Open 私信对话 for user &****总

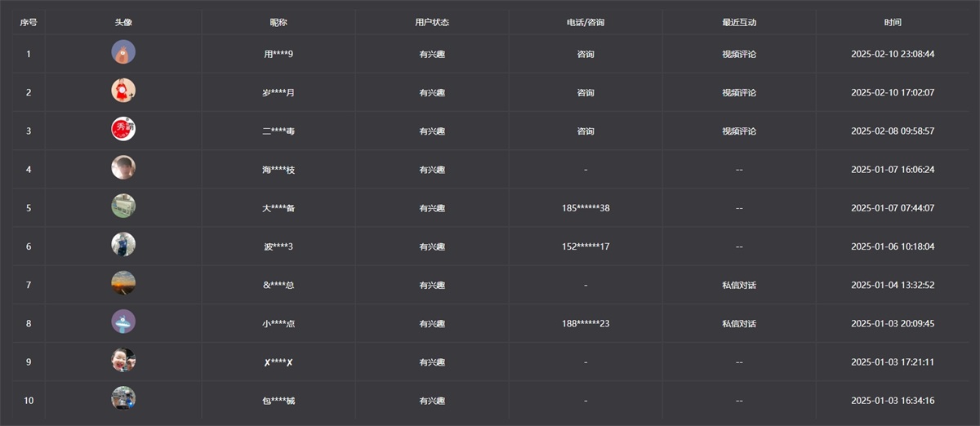(x=739, y=286)
